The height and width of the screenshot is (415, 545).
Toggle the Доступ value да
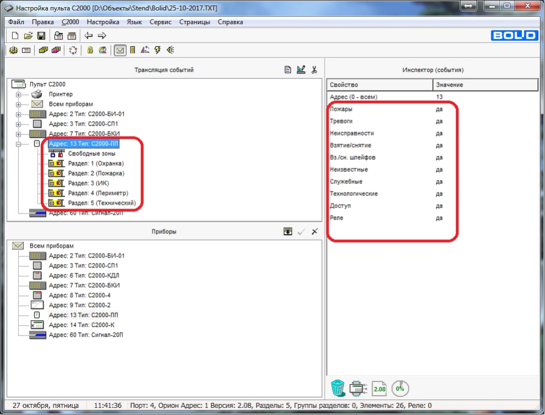coord(439,206)
